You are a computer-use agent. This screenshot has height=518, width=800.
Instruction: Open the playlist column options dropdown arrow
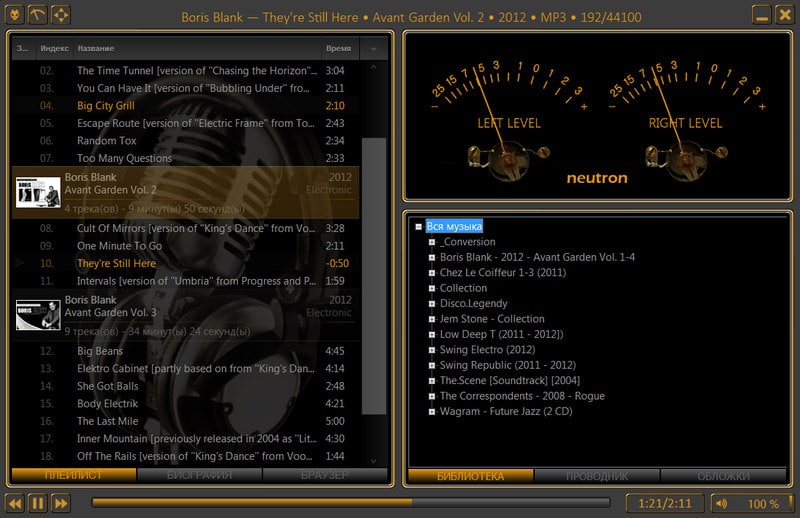[373, 49]
